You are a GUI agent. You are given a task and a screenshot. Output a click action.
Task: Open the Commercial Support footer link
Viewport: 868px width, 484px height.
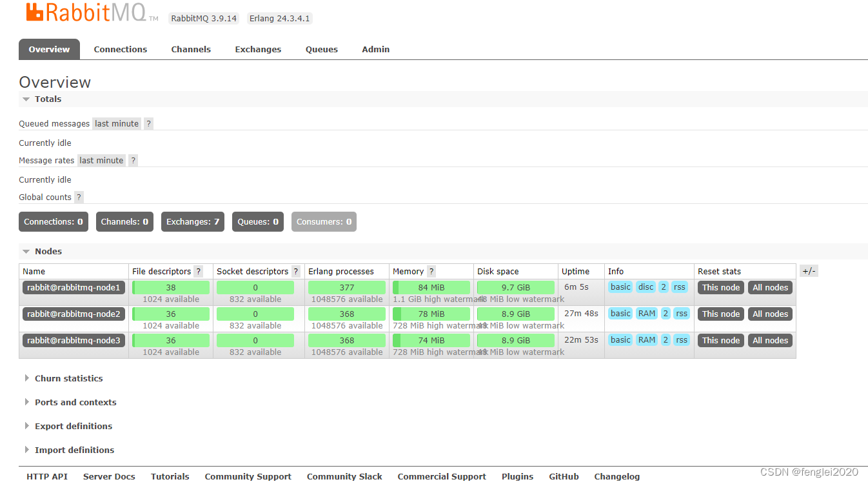[442, 477]
